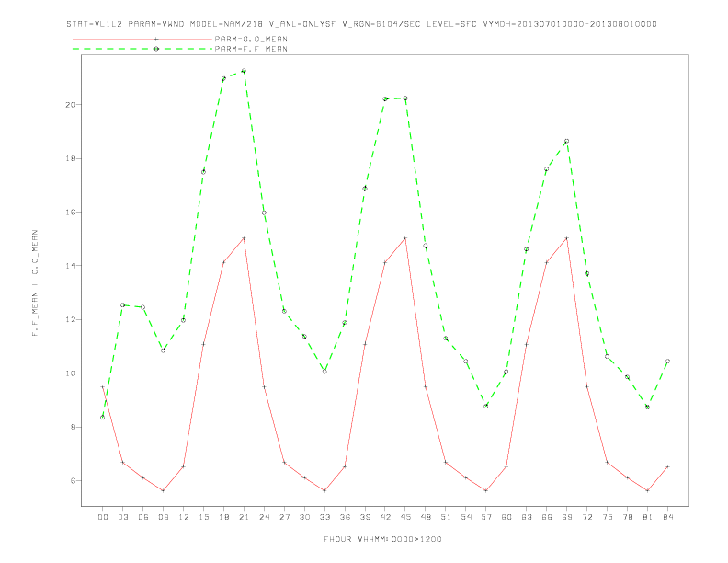This screenshot has width=728, height=563.
Task: Select the legend label PARM=O.O_MEAN
Action: [251, 39]
